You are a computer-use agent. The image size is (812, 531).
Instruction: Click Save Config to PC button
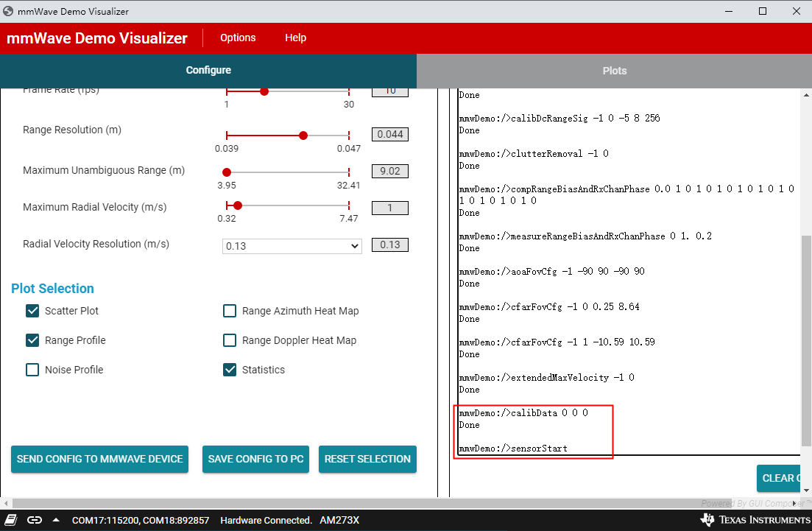(256, 459)
